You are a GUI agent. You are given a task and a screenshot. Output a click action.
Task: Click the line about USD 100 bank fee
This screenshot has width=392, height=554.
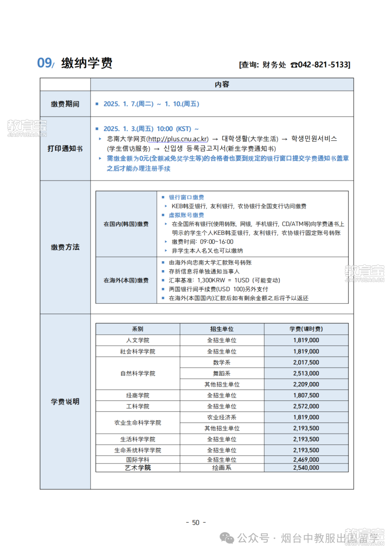pos(219,289)
